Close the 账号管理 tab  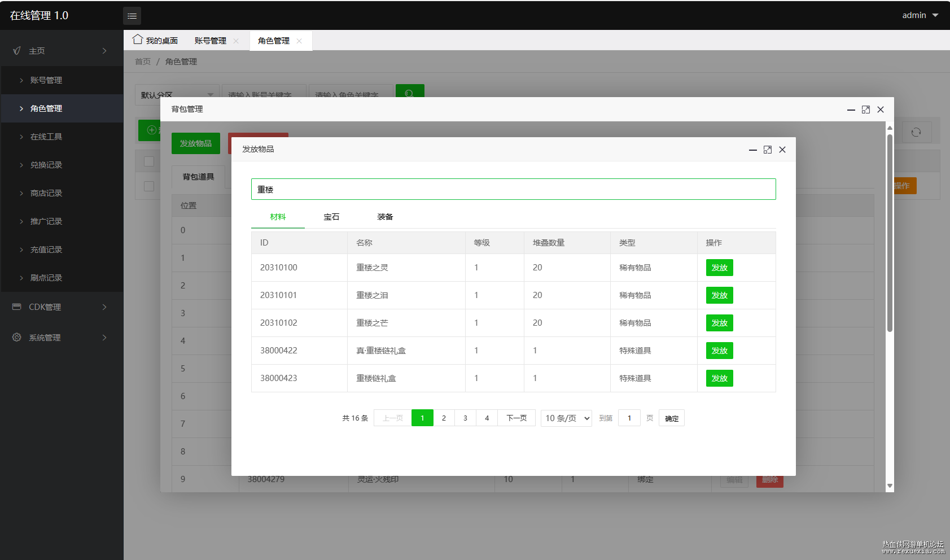coord(236,41)
